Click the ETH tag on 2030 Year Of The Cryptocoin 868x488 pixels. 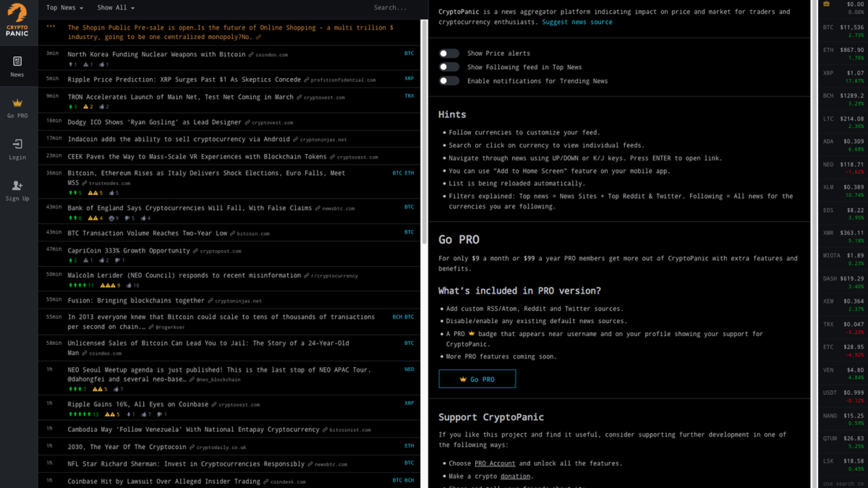click(409, 446)
